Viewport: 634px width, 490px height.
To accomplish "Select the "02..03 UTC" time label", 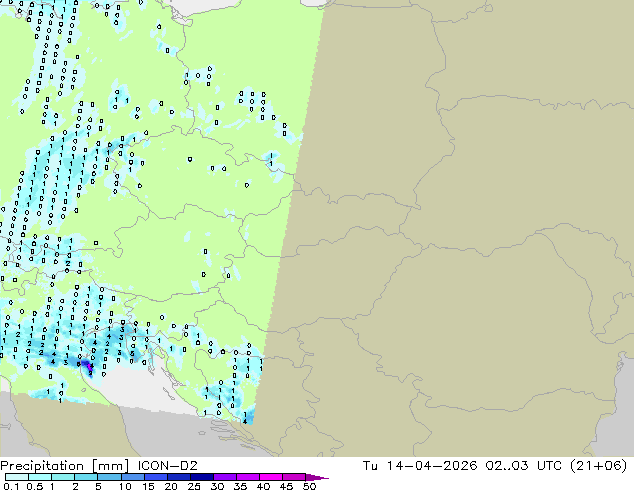I will pos(524,466).
